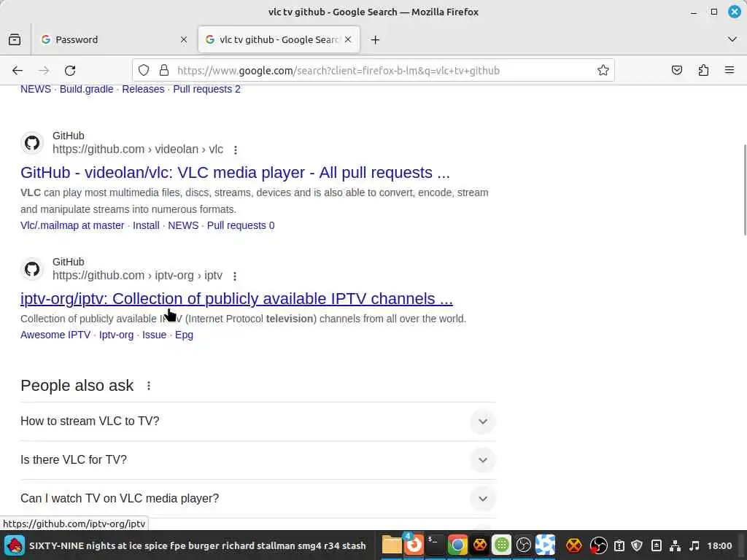The height and width of the screenshot is (560, 747).
Task: Open the Extensions puzzle menu
Action: coord(703,71)
